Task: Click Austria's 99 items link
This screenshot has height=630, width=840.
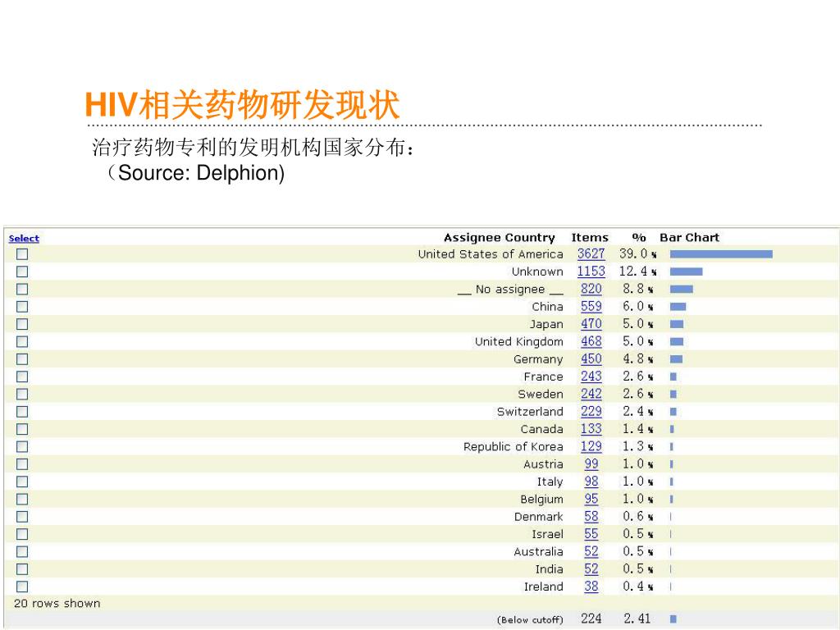Action: click(591, 464)
